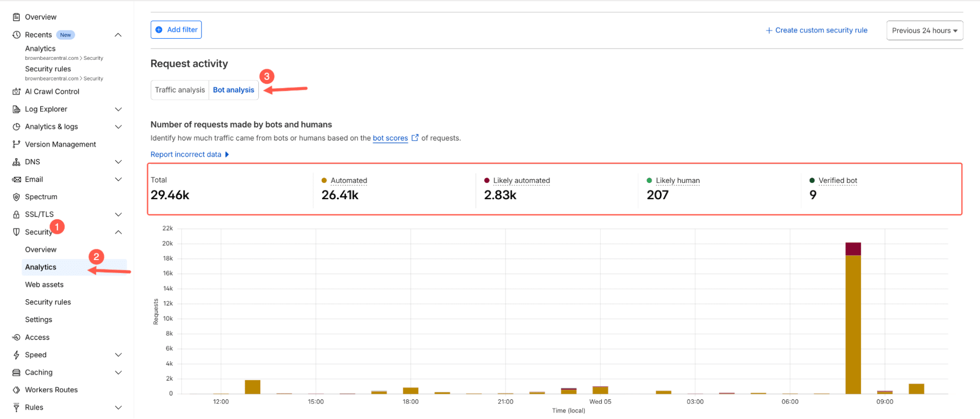
Task: Click the maroon segment atop the tallest bar
Action: point(853,249)
